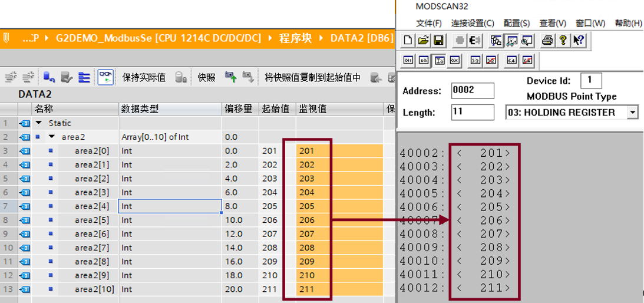Viewport: 644px width, 303px height.
Task: Click the camera with green arrow snapshot icon
Action: [x=231, y=77]
